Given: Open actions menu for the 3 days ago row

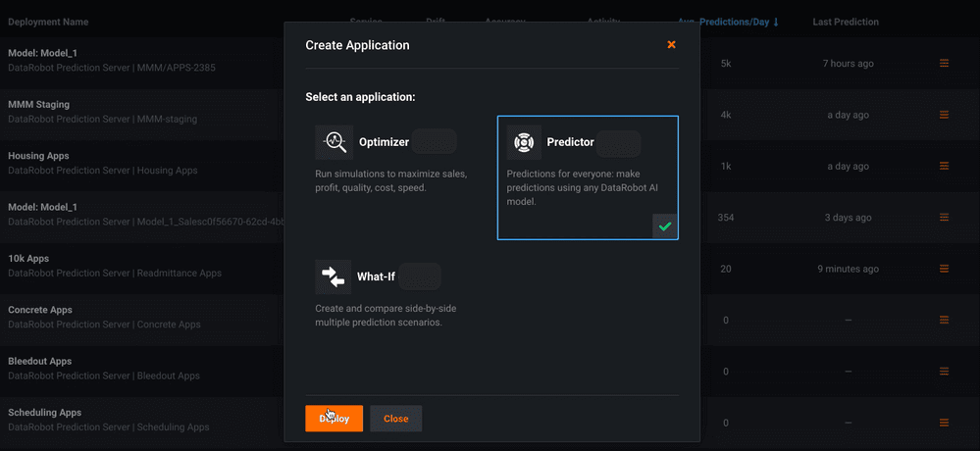Looking at the screenshot, I should 945,217.
